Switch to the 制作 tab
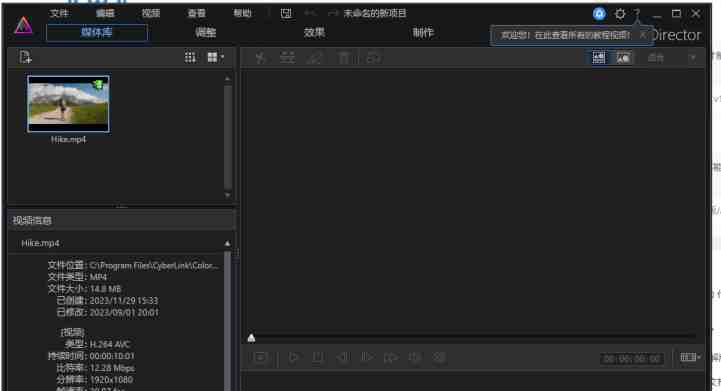The image size is (721, 391). [x=423, y=33]
